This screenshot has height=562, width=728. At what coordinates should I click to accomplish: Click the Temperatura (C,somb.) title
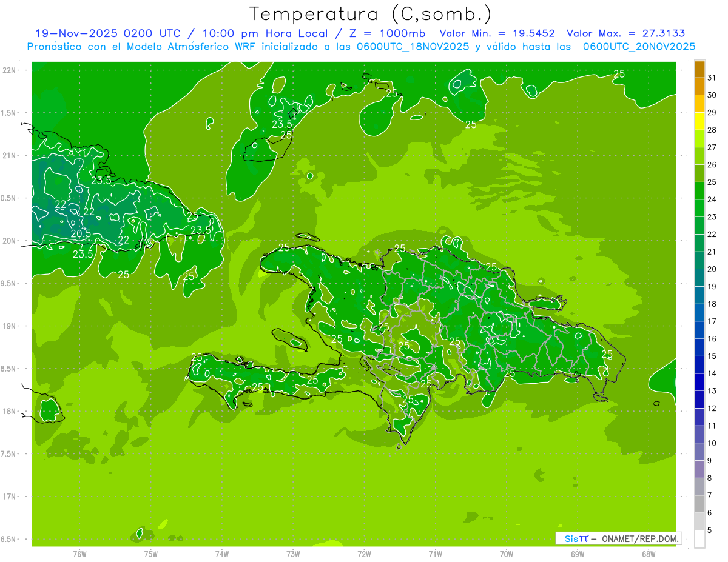[x=371, y=14]
